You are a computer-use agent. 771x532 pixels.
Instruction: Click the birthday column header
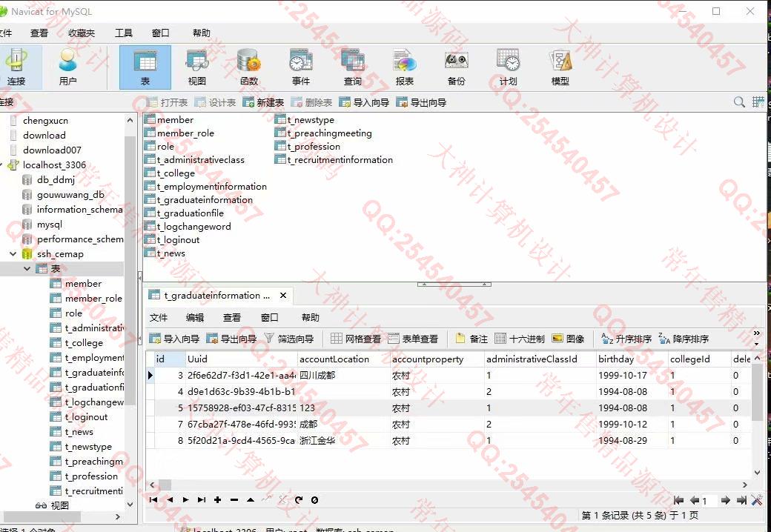[x=632, y=359]
